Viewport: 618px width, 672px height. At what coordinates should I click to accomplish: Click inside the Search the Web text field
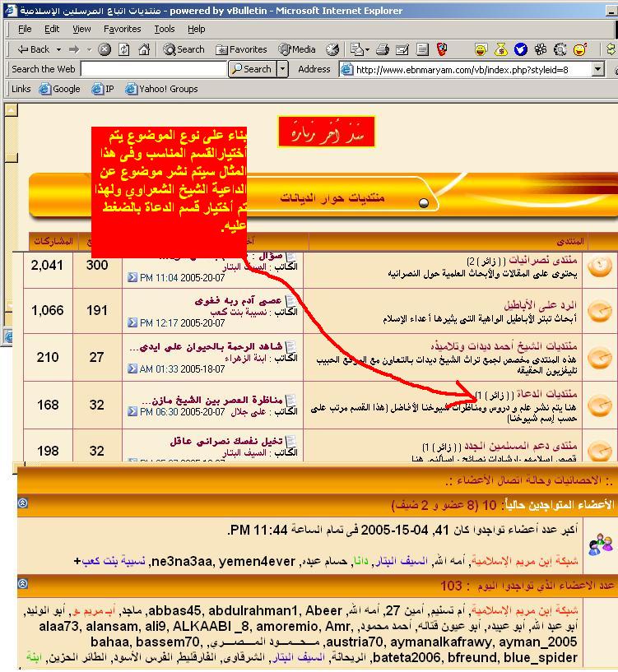[x=152, y=70]
